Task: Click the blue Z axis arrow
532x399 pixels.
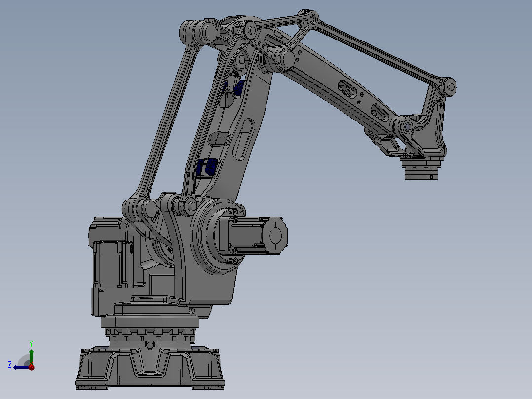Action: pyautogui.click(x=19, y=366)
